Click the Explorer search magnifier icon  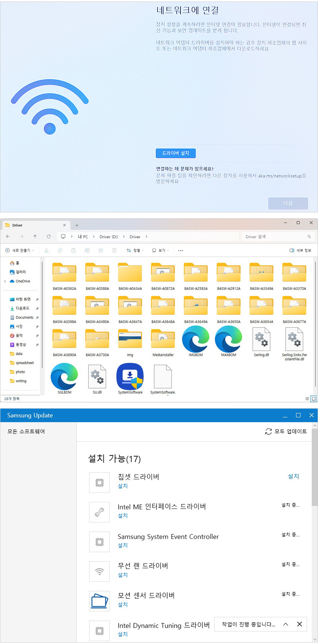coord(309,237)
